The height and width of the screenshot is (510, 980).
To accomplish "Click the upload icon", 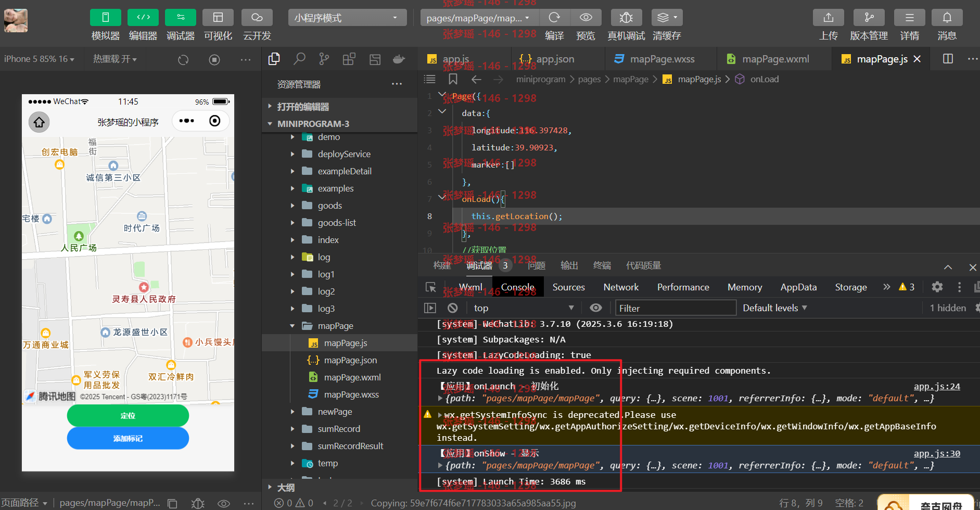I will pos(829,18).
